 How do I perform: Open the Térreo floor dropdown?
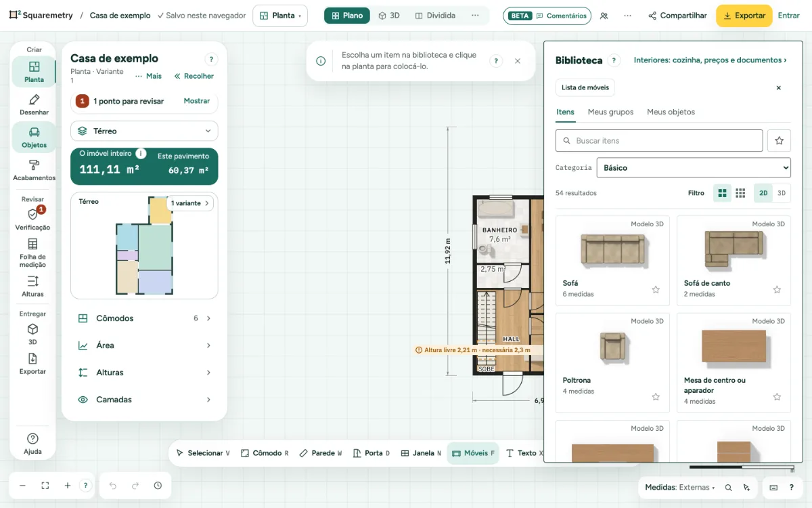point(144,131)
